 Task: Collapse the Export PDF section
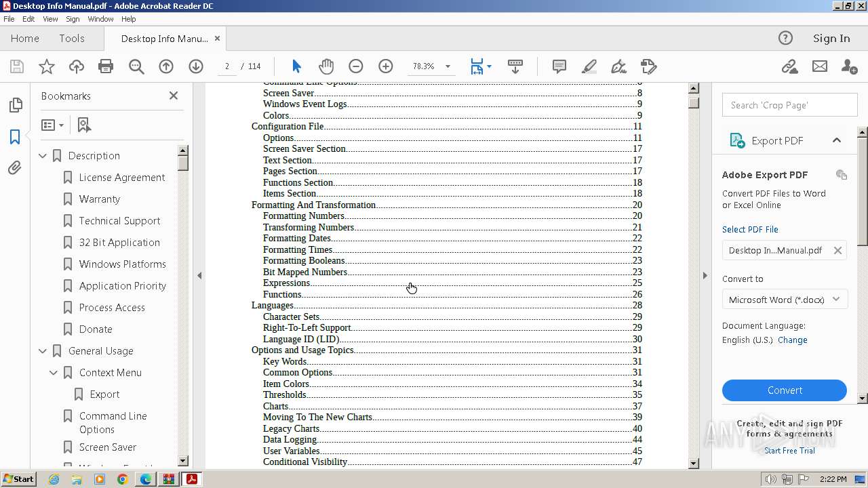(x=837, y=140)
